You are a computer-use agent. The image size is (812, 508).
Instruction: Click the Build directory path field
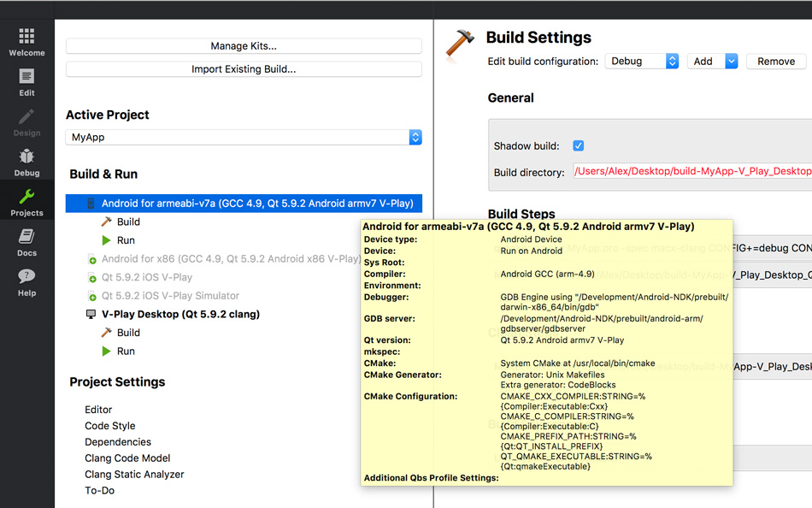pos(692,172)
